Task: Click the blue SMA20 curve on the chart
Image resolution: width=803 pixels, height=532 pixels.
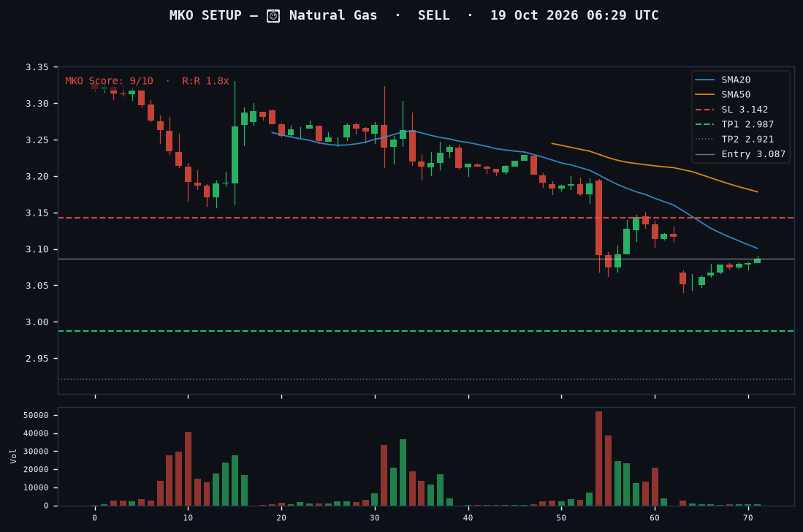Action: click(x=514, y=151)
